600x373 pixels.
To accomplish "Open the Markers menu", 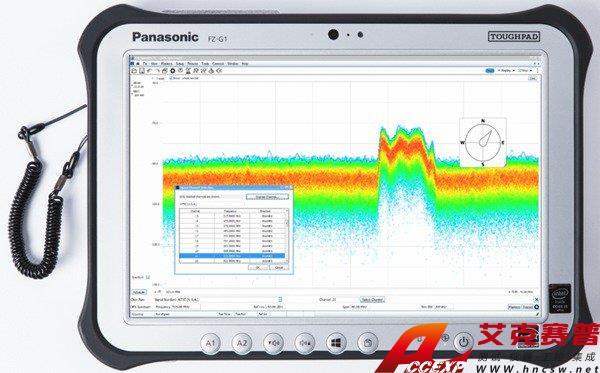I will click(166, 64).
